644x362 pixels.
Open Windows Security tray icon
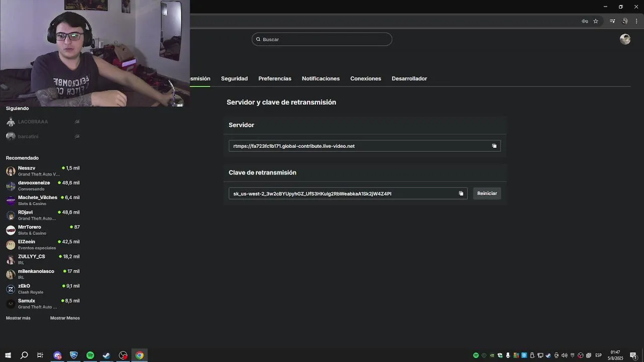pyautogui.click(x=500, y=355)
